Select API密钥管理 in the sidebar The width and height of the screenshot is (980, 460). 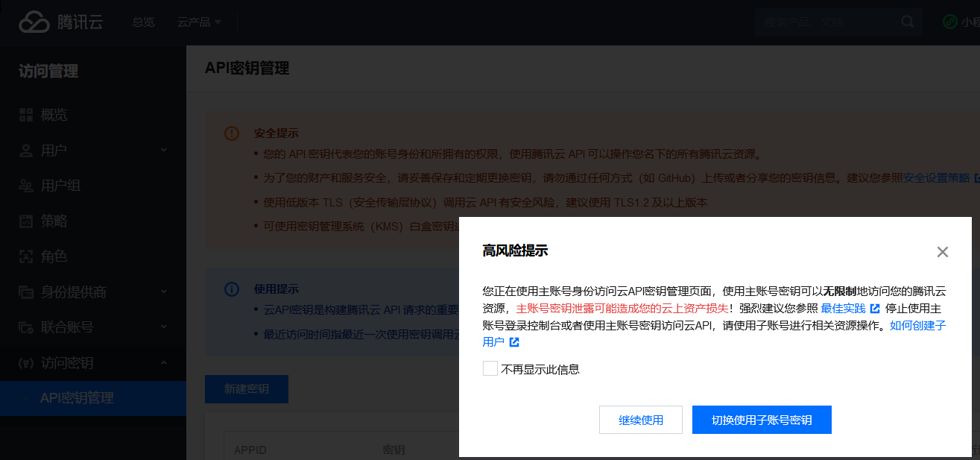(93, 398)
